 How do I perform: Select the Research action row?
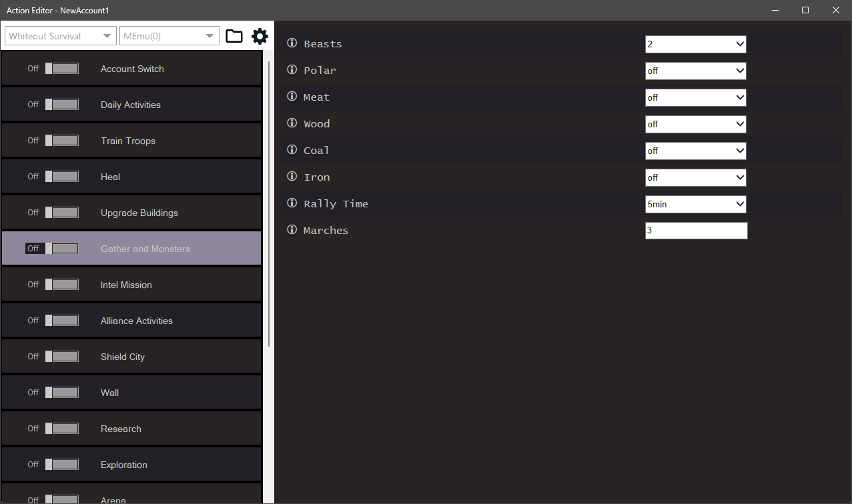coord(121,429)
